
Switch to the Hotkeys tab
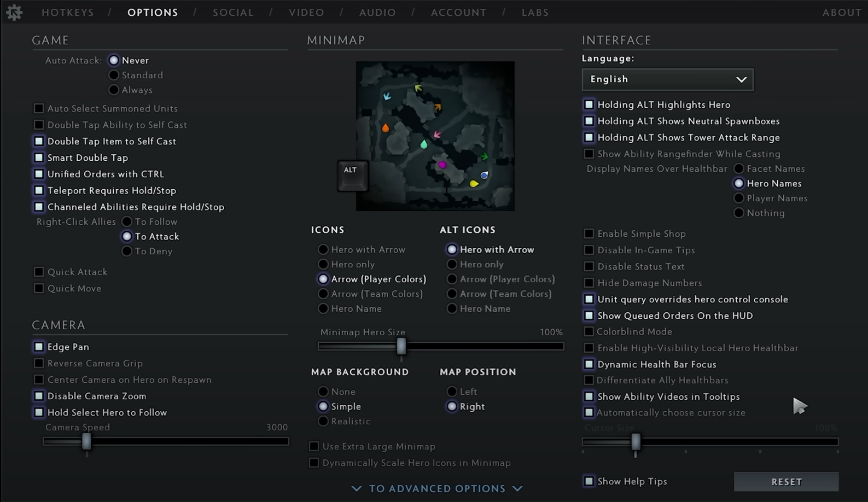coord(68,13)
